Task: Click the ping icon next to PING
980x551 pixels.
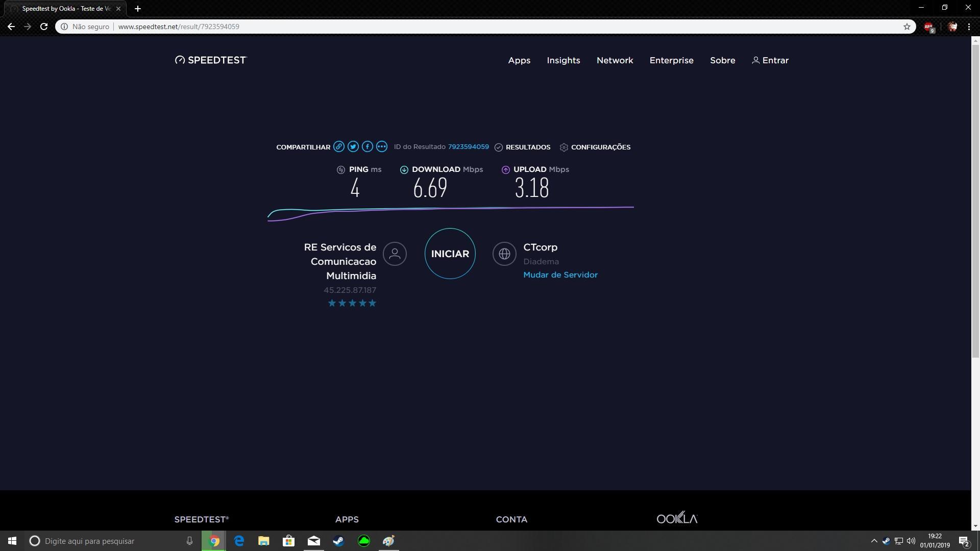Action: point(341,170)
